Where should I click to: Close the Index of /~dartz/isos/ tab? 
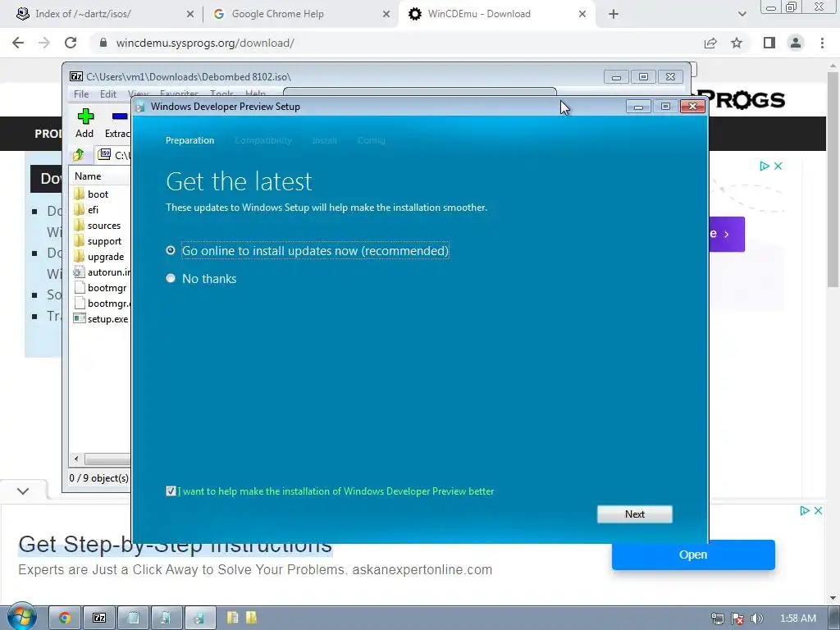(190, 15)
